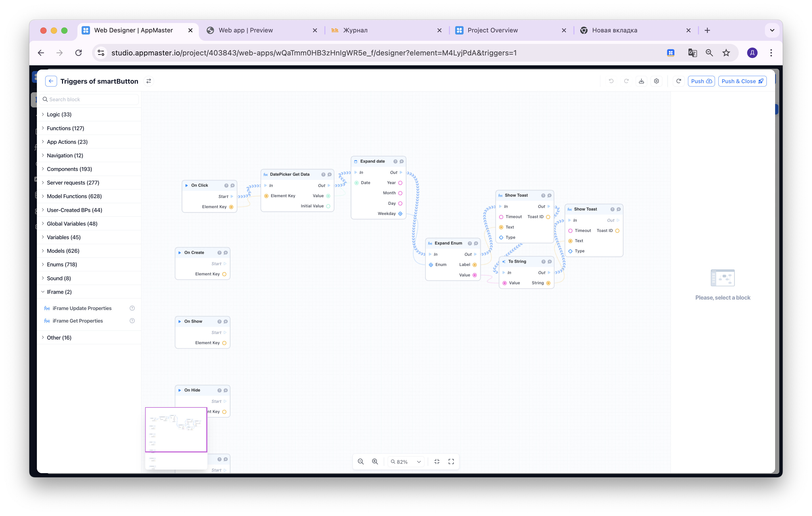Zoom out the canvas with minus magnifier

pos(360,461)
